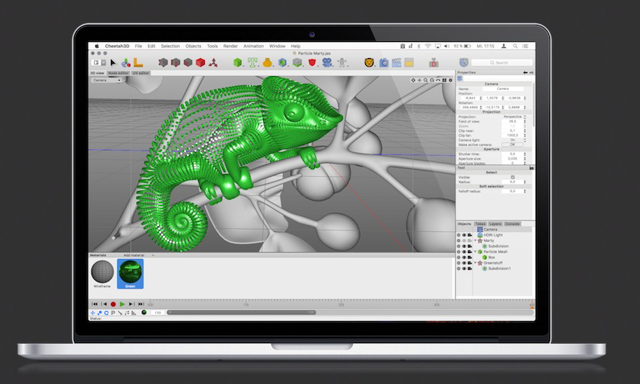
Task: Click the timeline range scrollbar
Action: [242, 313]
